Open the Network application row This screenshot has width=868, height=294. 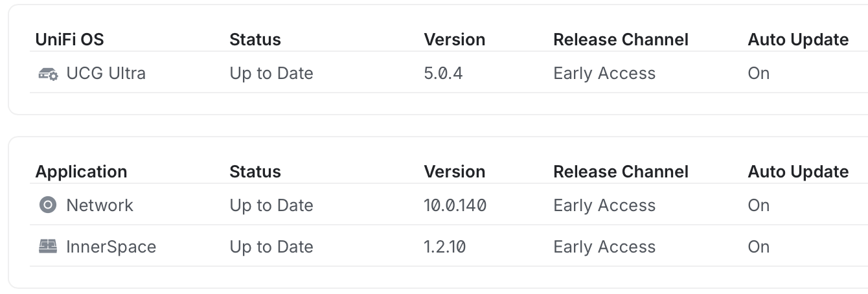coord(100,205)
